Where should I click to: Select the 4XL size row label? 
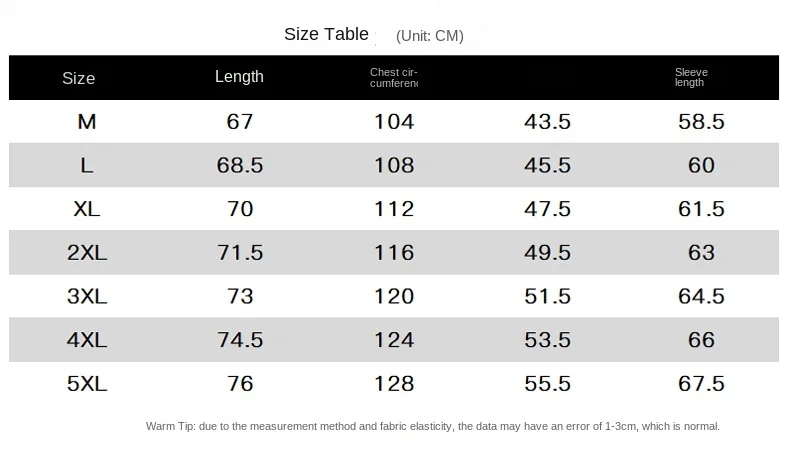(x=87, y=340)
